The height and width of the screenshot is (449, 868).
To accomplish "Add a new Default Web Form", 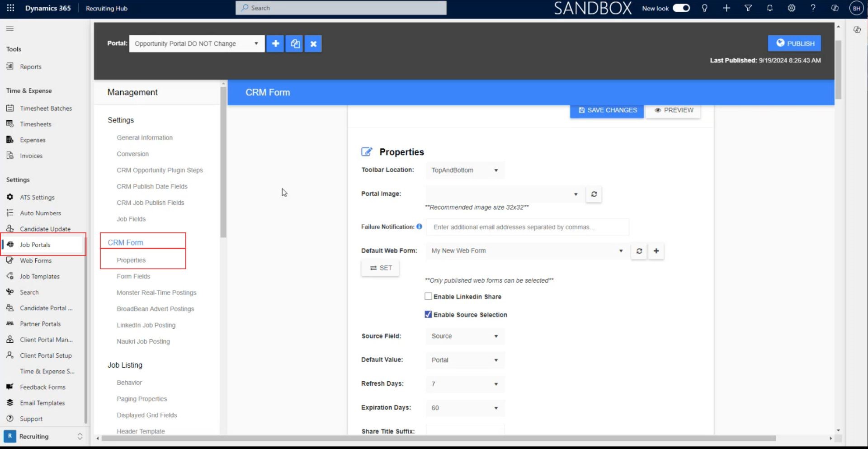I will pyautogui.click(x=656, y=251).
